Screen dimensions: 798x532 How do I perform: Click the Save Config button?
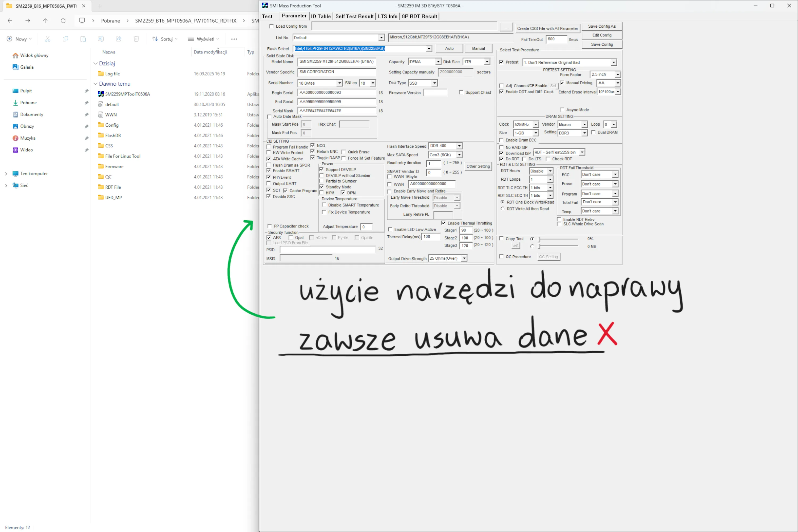click(x=601, y=44)
